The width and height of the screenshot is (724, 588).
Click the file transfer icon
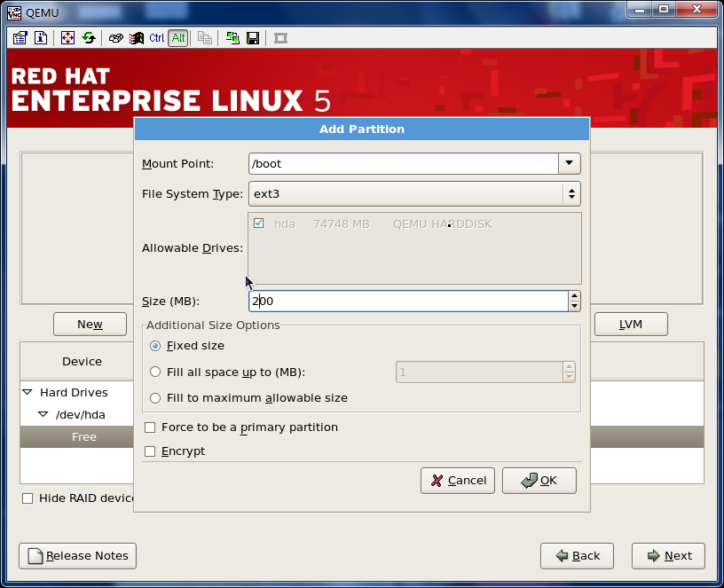click(x=205, y=38)
